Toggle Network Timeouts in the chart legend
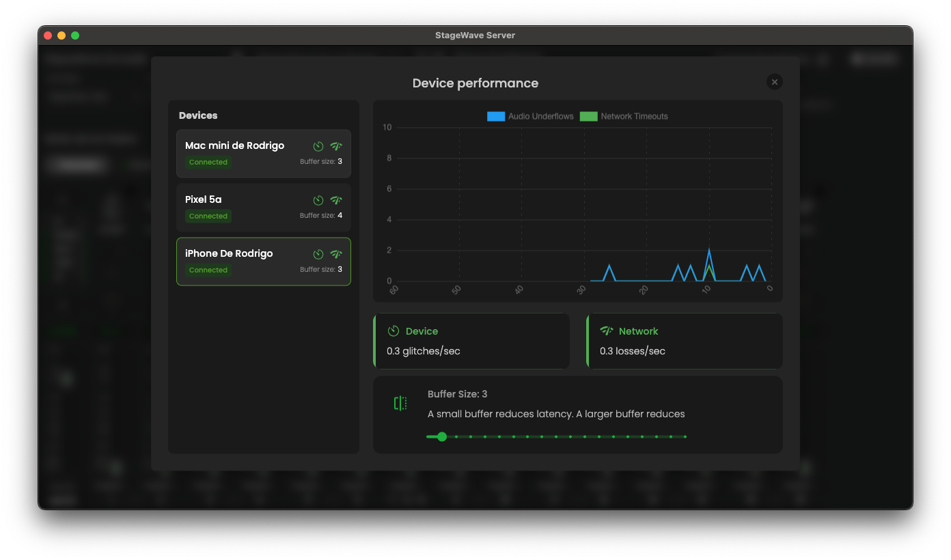This screenshot has width=951, height=560. [x=624, y=116]
